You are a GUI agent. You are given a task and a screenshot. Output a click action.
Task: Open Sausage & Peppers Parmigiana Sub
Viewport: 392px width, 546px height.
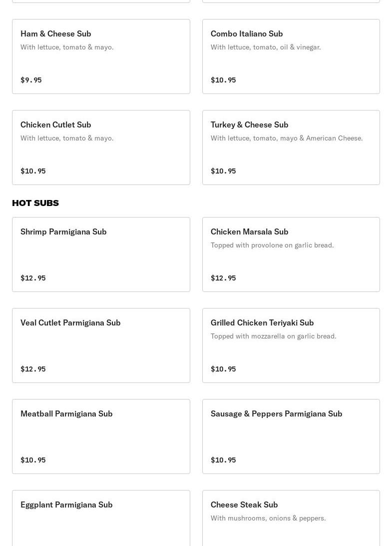pyautogui.click(x=276, y=413)
